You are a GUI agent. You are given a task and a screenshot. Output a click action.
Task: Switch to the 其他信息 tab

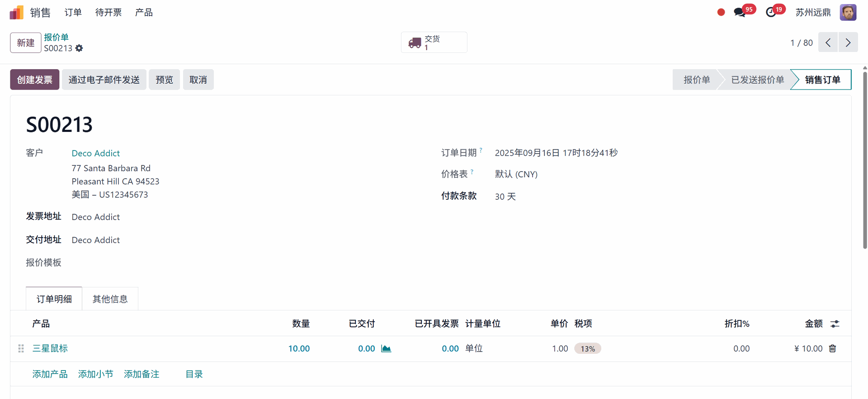coord(110,299)
